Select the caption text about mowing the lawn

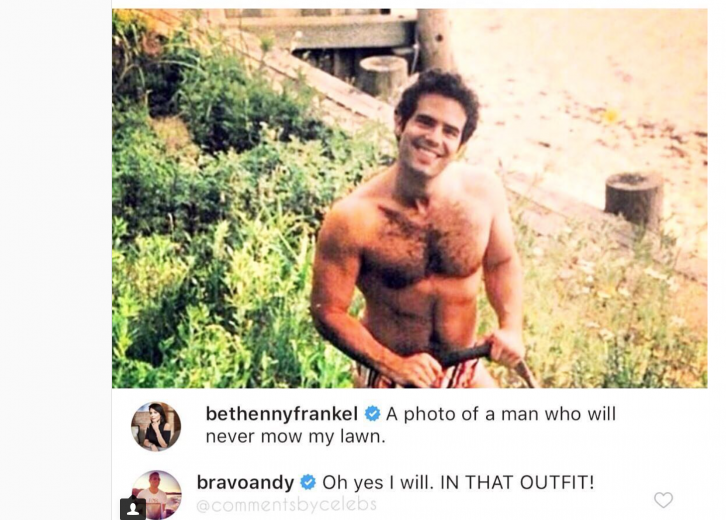coord(411,425)
